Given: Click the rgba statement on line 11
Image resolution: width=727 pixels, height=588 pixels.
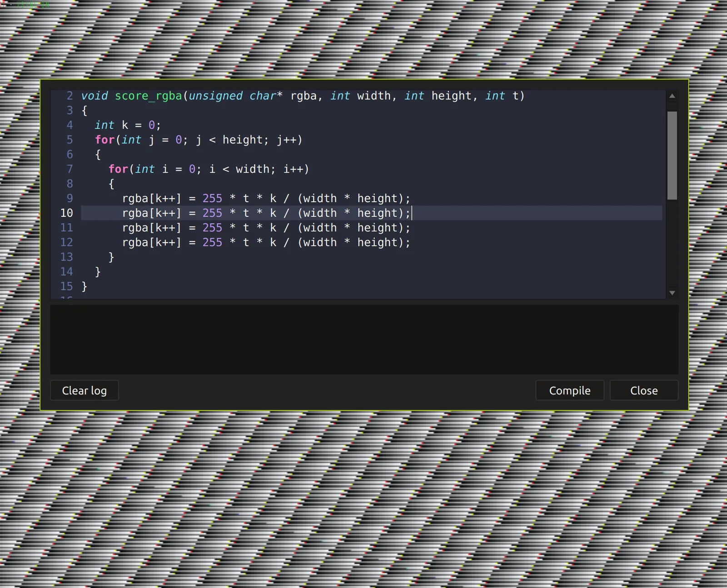Looking at the screenshot, I should point(266,228).
